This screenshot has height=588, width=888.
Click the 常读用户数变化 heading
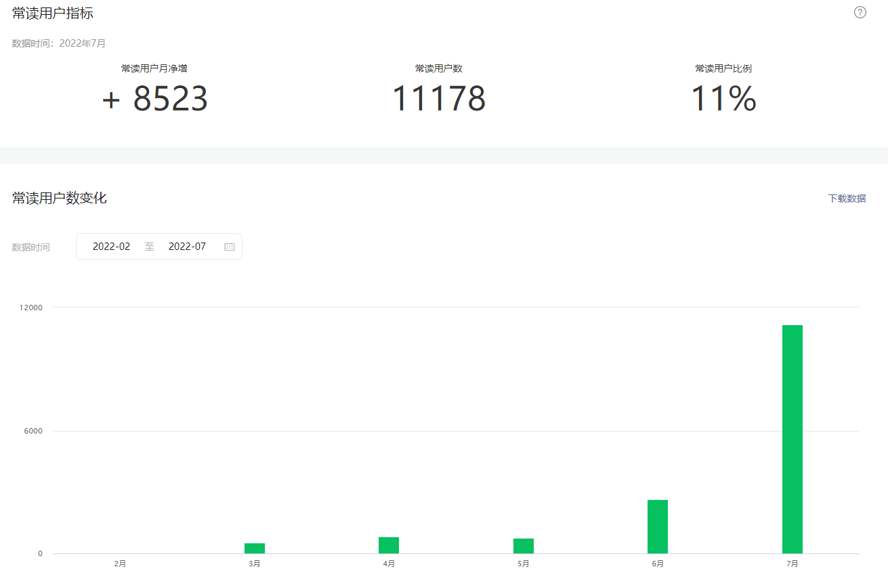60,198
